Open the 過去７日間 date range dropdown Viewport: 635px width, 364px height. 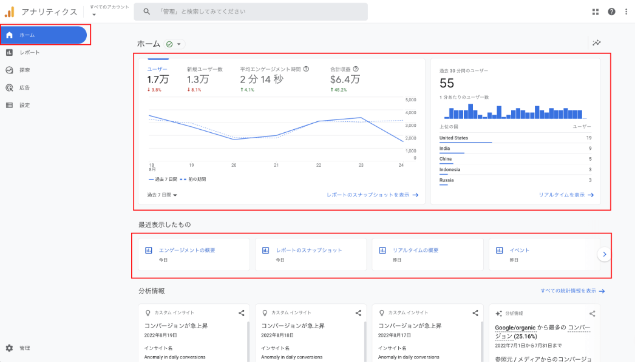(x=163, y=195)
